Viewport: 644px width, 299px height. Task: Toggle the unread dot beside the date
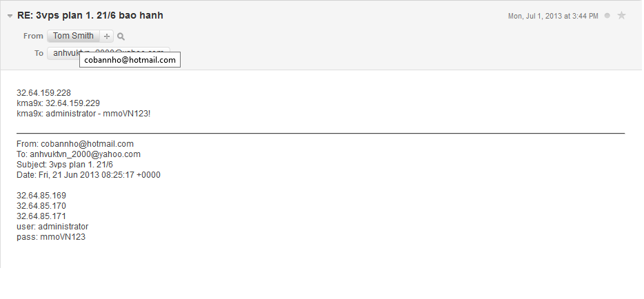(x=607, y=15)
